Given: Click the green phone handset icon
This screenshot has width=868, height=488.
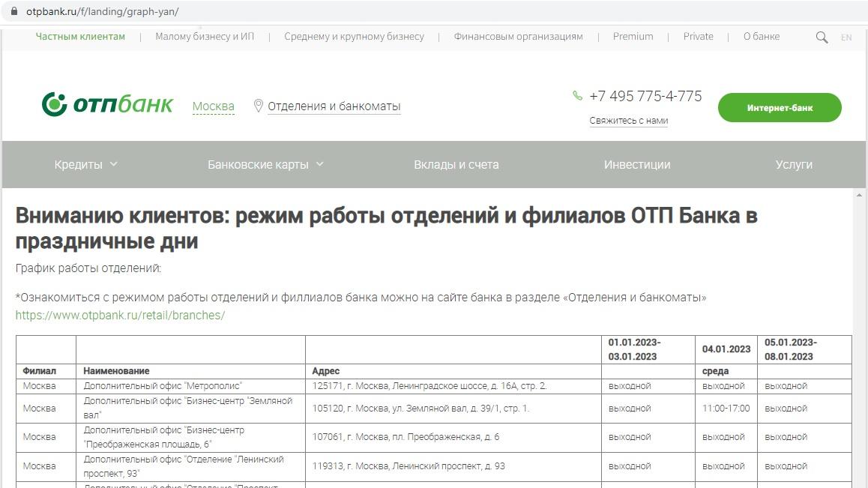Looking at the screenshot, I should click(577, 95).
